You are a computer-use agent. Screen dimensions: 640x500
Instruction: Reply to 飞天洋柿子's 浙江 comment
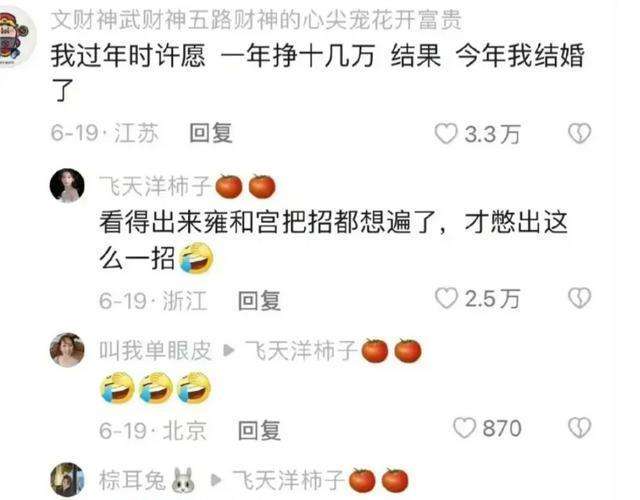pyautogui.click(x=259, y=300)
